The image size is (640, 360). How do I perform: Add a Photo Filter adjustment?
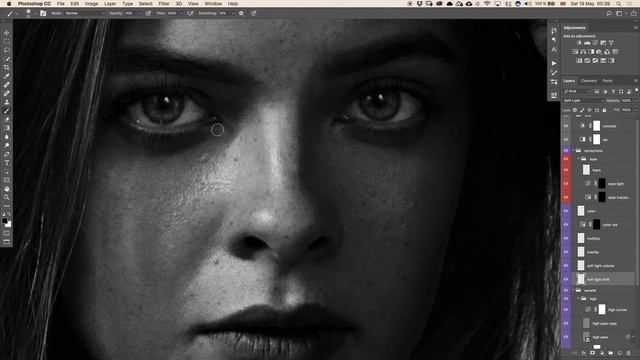point(599,52)
